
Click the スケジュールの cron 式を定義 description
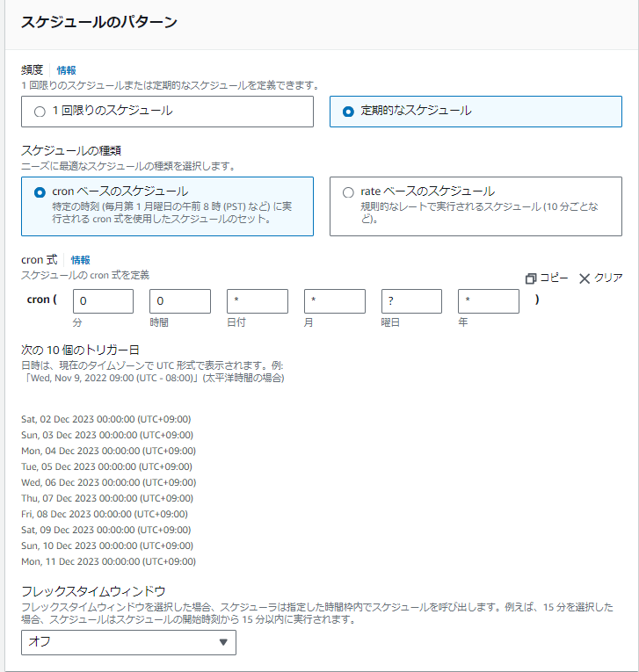(85, 275)
